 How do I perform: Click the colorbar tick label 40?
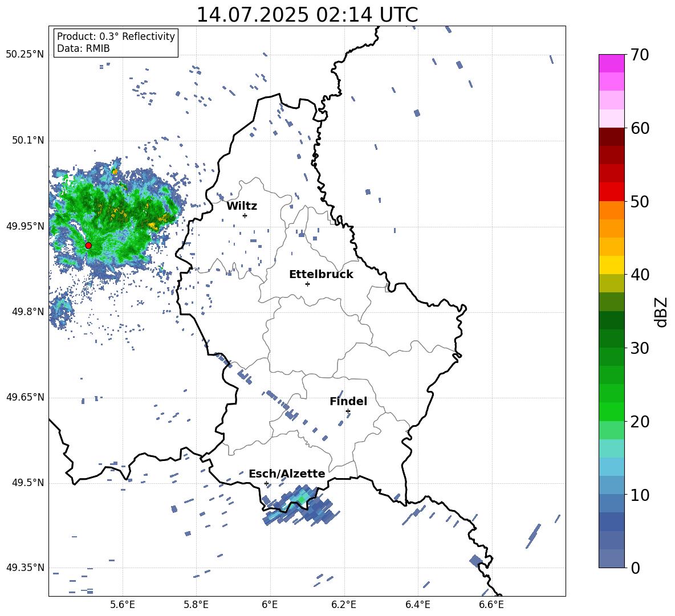[x=639, y=275]
